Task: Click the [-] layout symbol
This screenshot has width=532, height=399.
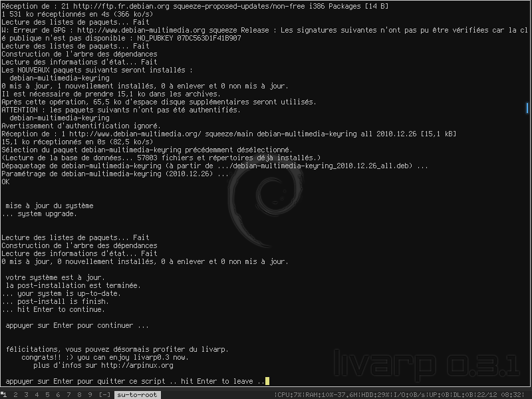Action: click(x=104, y=394)
